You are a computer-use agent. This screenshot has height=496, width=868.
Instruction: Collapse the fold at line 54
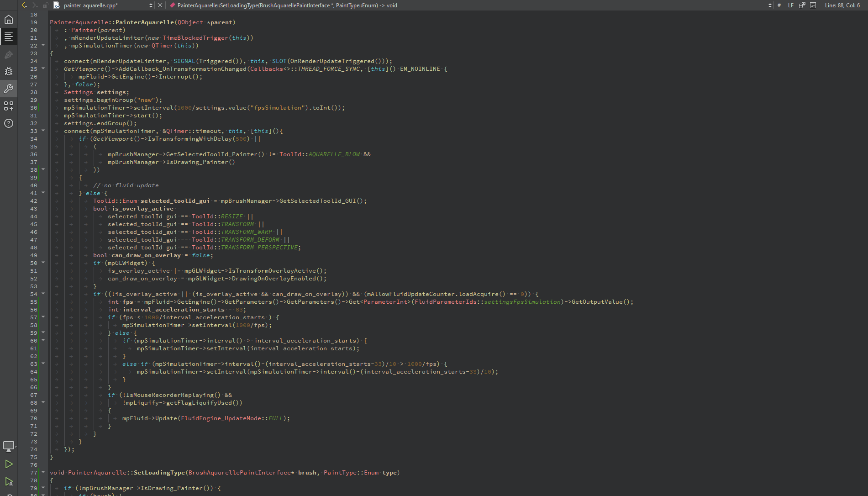pos(43,294)
